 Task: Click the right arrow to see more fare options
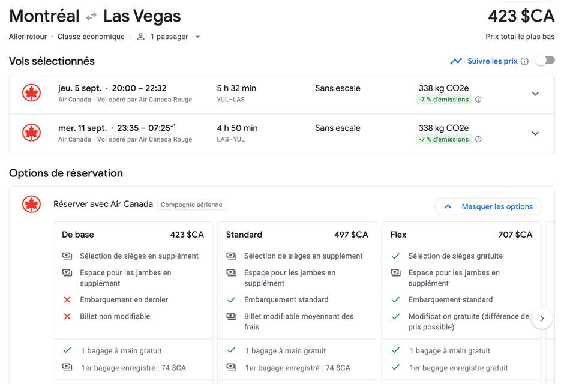coord(542,318)
